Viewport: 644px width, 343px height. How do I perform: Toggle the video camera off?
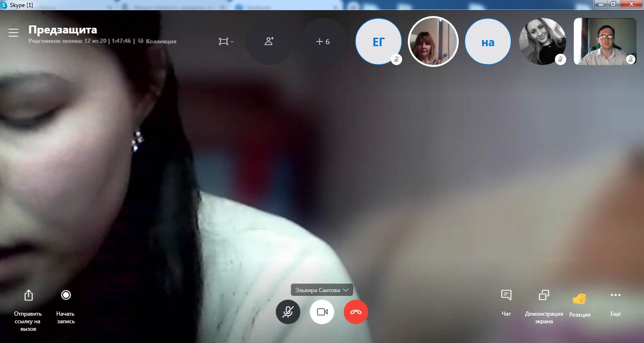click(322, 312)
